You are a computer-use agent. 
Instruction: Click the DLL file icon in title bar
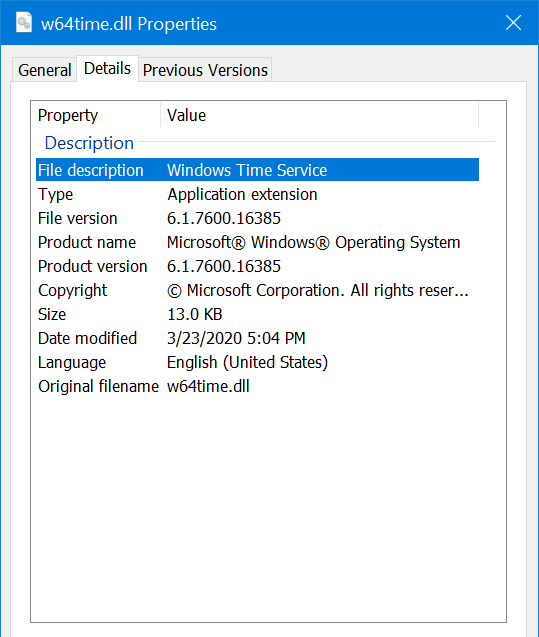click(24, 22)
